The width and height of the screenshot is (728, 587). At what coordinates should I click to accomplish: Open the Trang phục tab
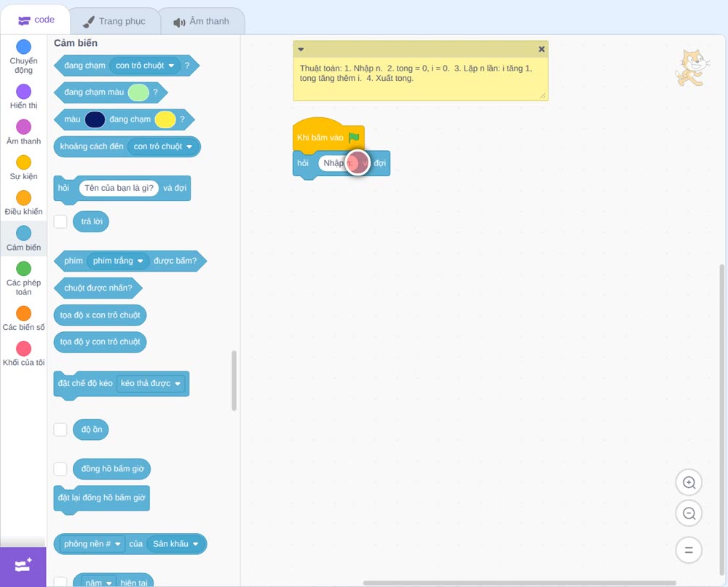(114, 21)
